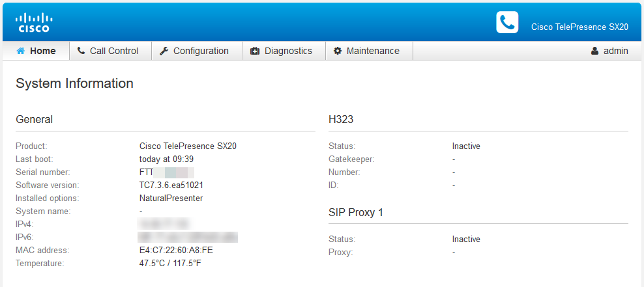Open the Maintenance menu
644x287 pixels.
(369, 51)
